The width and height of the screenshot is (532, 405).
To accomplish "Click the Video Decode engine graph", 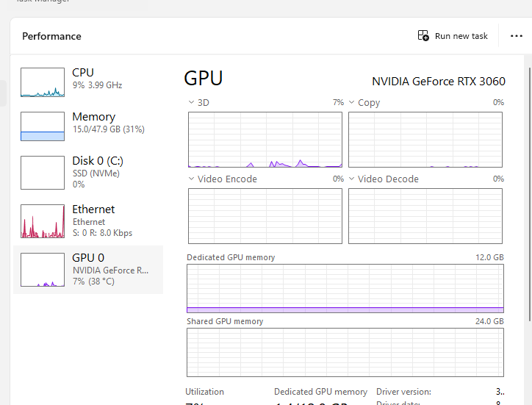I will click(x=425, y=215).
